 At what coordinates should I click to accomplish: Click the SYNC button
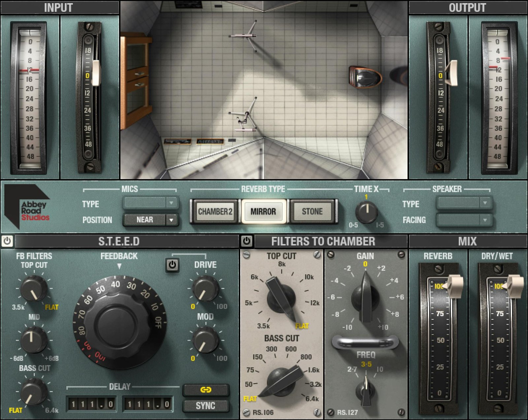pyautogui.click(x=206, y=406)
